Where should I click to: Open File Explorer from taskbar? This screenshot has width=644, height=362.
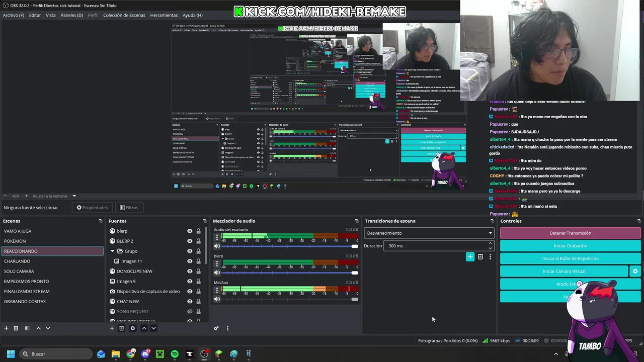[x=116, y=354]
